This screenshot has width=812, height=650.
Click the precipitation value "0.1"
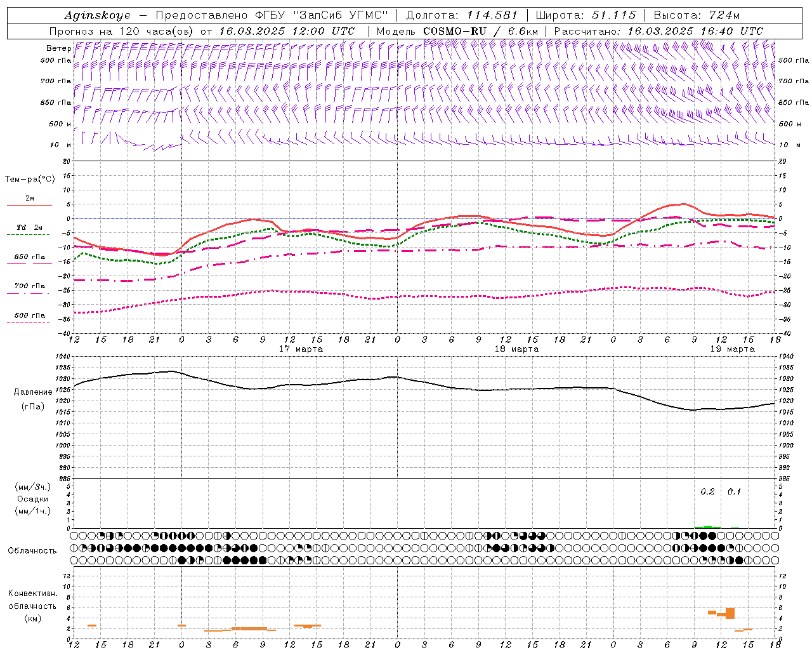coord(734,492)
